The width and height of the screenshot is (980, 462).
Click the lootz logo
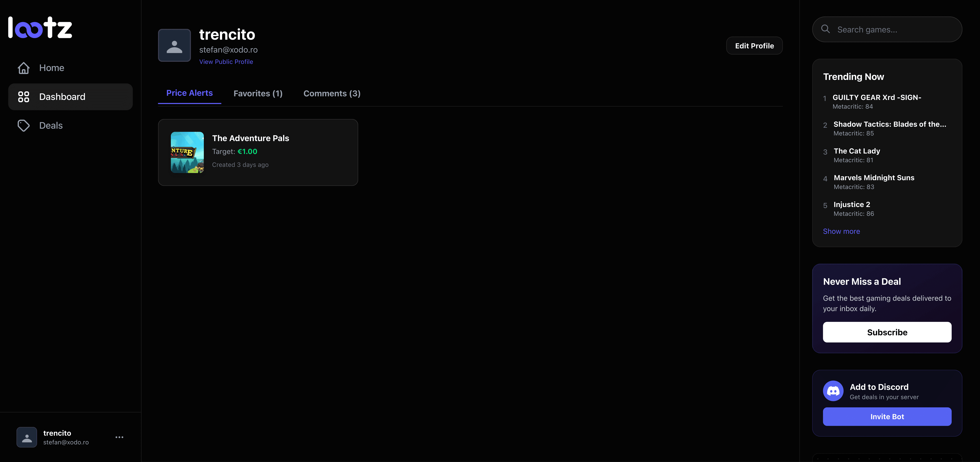pyautogui.click(x=40, y=27)
